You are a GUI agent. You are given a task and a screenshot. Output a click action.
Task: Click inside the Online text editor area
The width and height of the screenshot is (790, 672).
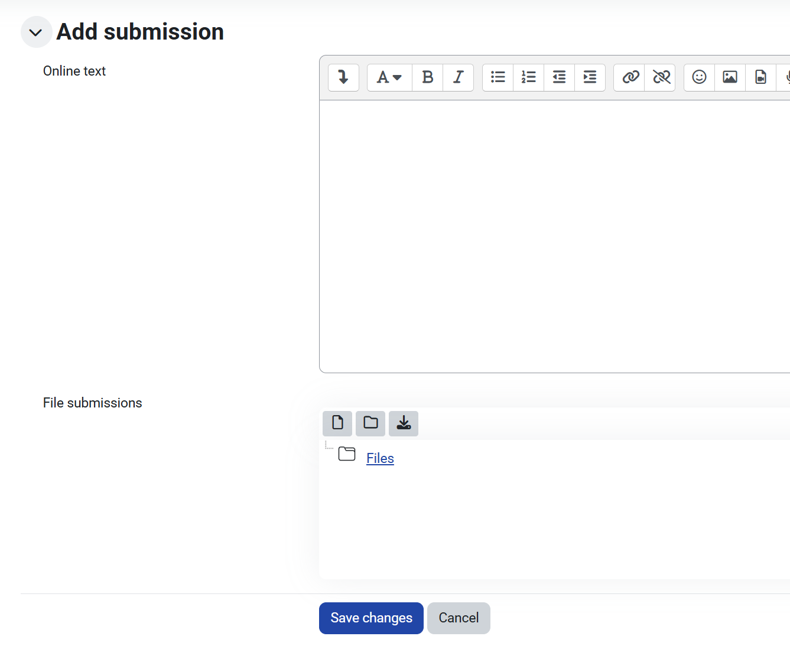pyautogui.click(x=554, y=236)
